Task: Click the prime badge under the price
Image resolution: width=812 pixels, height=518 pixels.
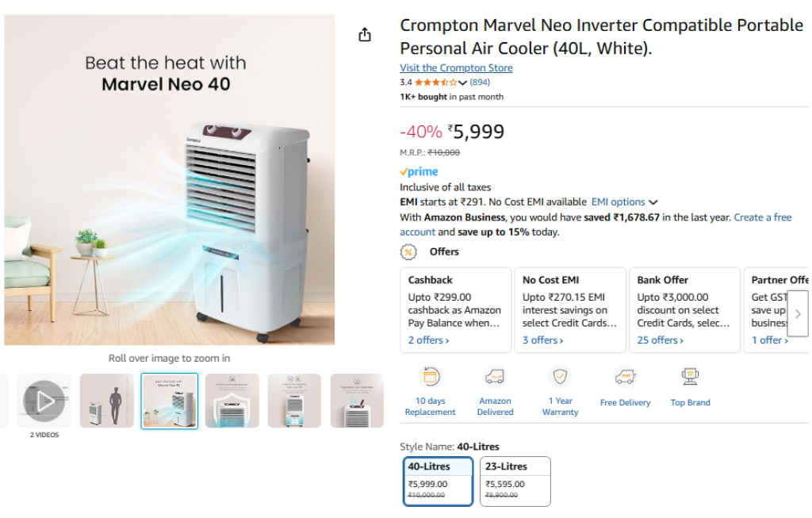Action: pyautogui.click(x=419, y=171)
